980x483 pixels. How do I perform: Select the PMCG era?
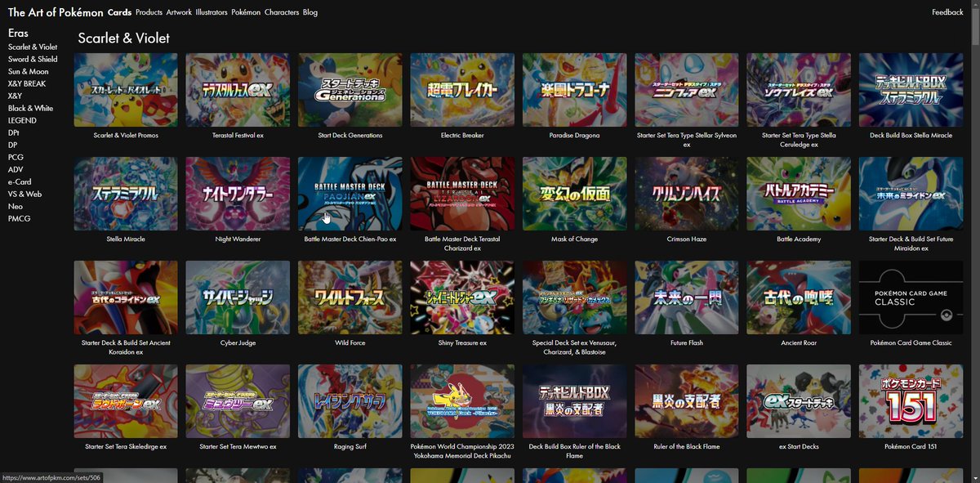point(19,218)
